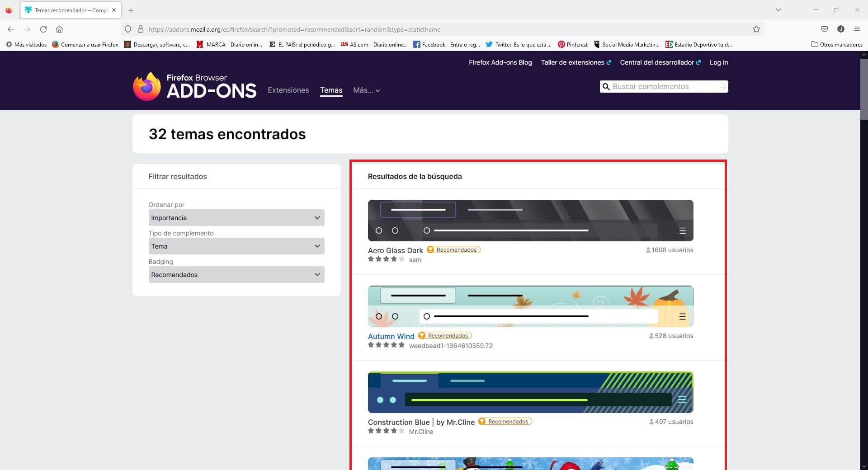Open the Autumn Wind theme preview image
868x470 pixels.
click(x=531, y=306)
